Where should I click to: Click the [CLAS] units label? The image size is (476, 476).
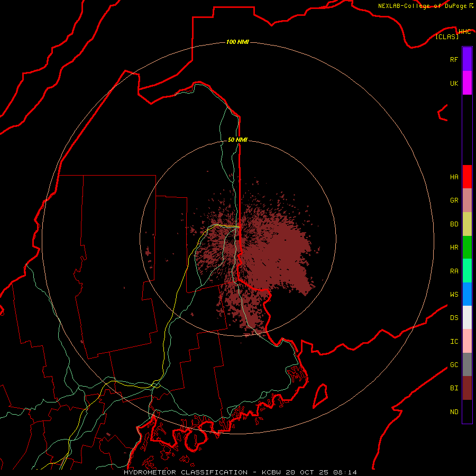click(447, 37)
